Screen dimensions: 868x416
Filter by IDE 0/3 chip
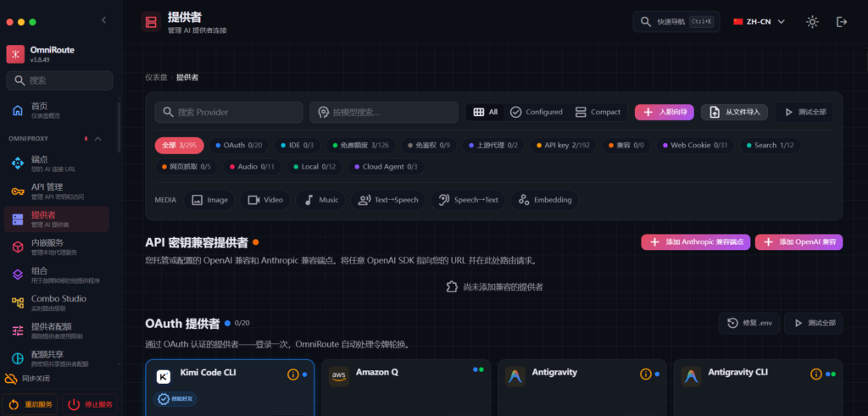pos(298,146)
